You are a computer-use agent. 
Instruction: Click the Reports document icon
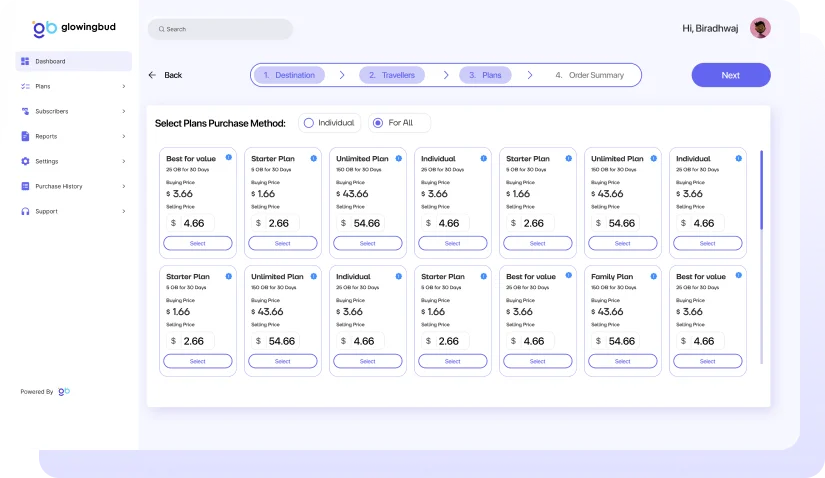click(25, 136)
